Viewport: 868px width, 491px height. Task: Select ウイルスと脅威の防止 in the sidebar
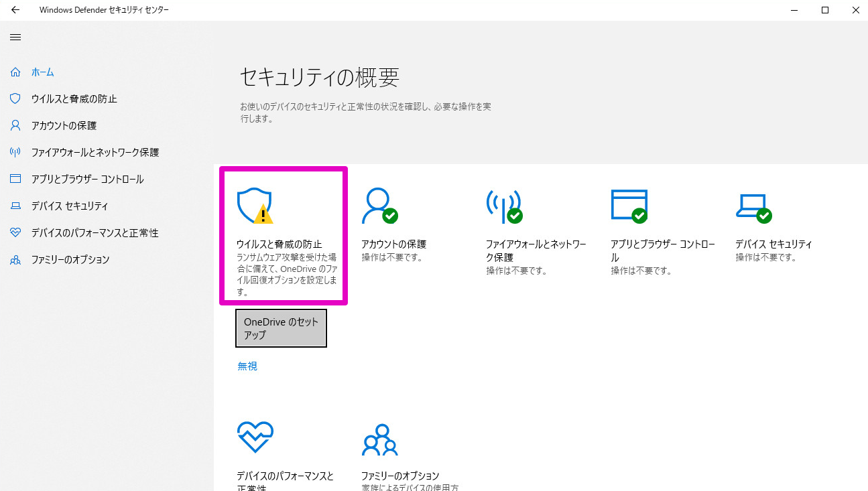click(x=74, y=98)
